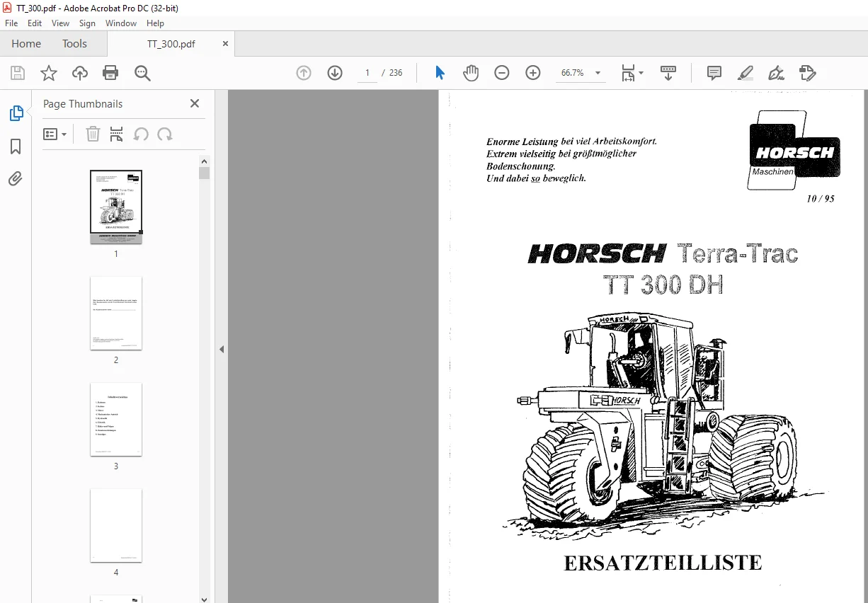Image resolution: width=868 pixels, height=603 pixels.
Task: Open the File menu
Action: tap(11, 23)
